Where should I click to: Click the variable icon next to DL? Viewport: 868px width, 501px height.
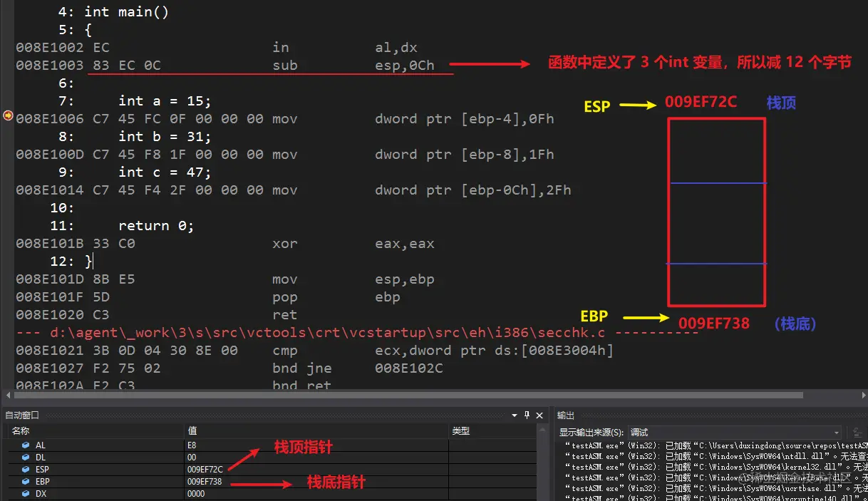coord(26,458)
